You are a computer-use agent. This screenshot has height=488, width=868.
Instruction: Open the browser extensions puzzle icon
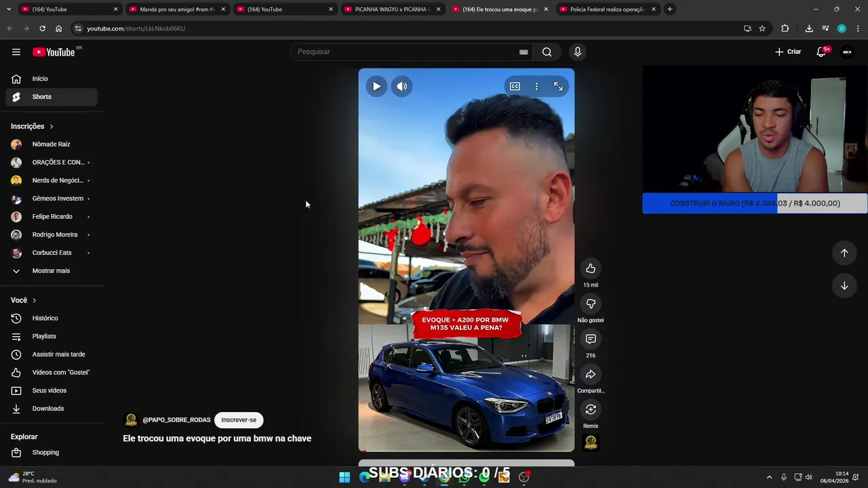pyautogui.click(x=785, y=28)
